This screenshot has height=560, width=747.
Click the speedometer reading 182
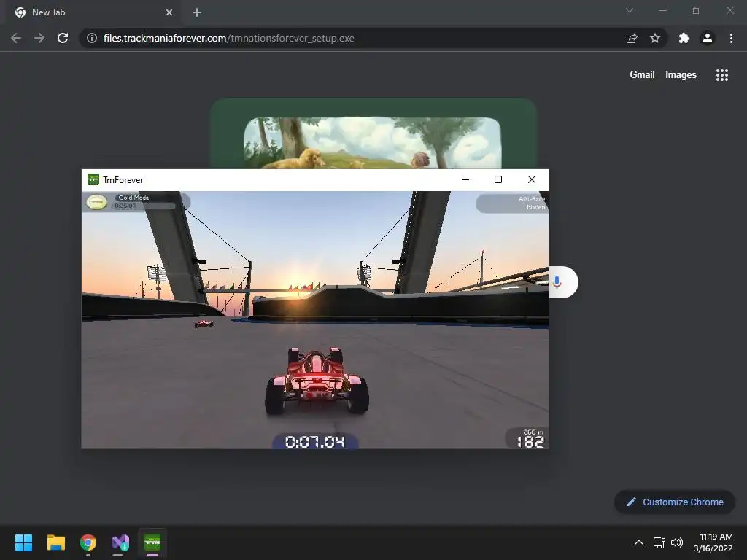[x=530, y=441]
